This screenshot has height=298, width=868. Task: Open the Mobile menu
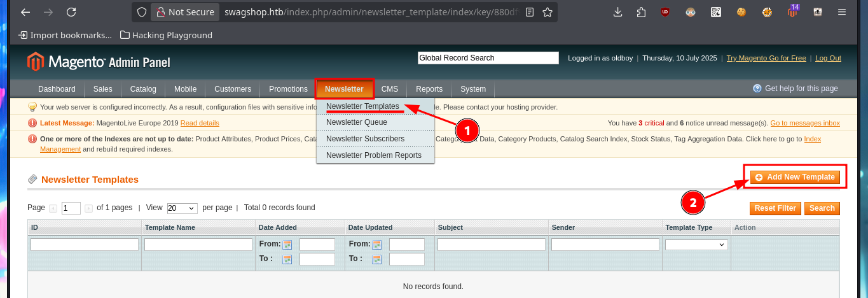[x=185, y=89]
